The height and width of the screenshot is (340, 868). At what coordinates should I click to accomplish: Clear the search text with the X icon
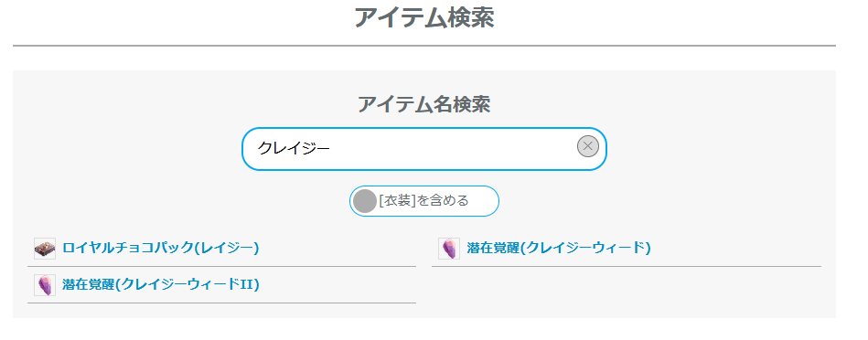587,146
